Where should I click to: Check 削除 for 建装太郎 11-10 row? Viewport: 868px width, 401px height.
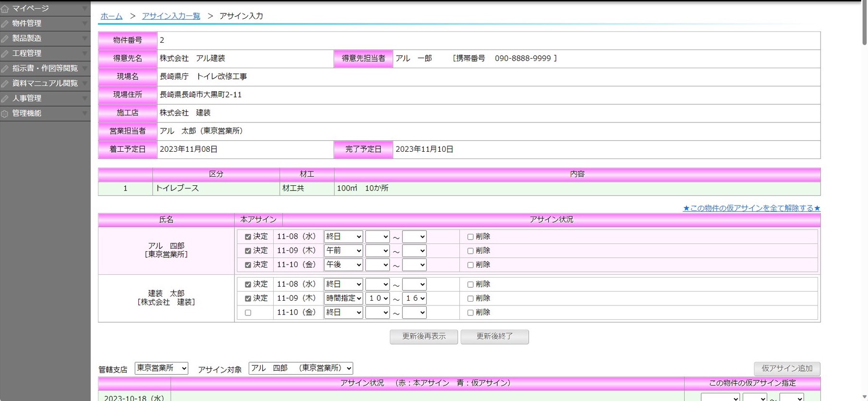pyautogui.click(x=470, y=313)
